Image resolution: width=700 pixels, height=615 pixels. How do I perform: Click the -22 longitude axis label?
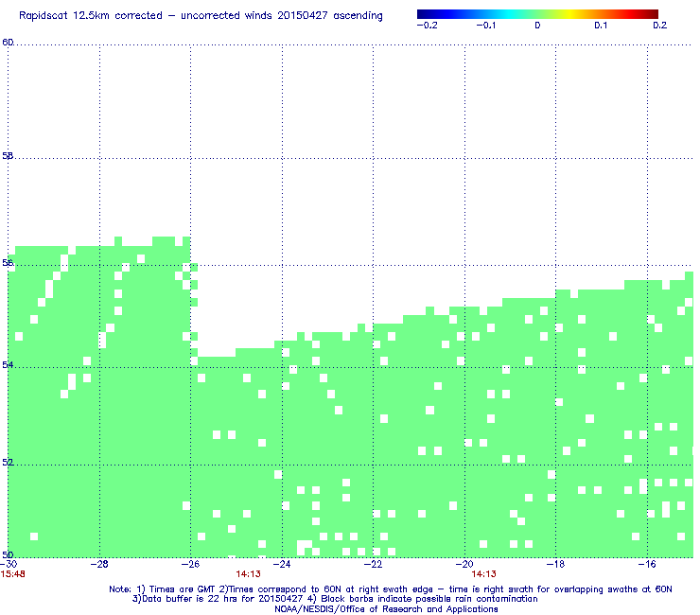click(x=374, y=564)
